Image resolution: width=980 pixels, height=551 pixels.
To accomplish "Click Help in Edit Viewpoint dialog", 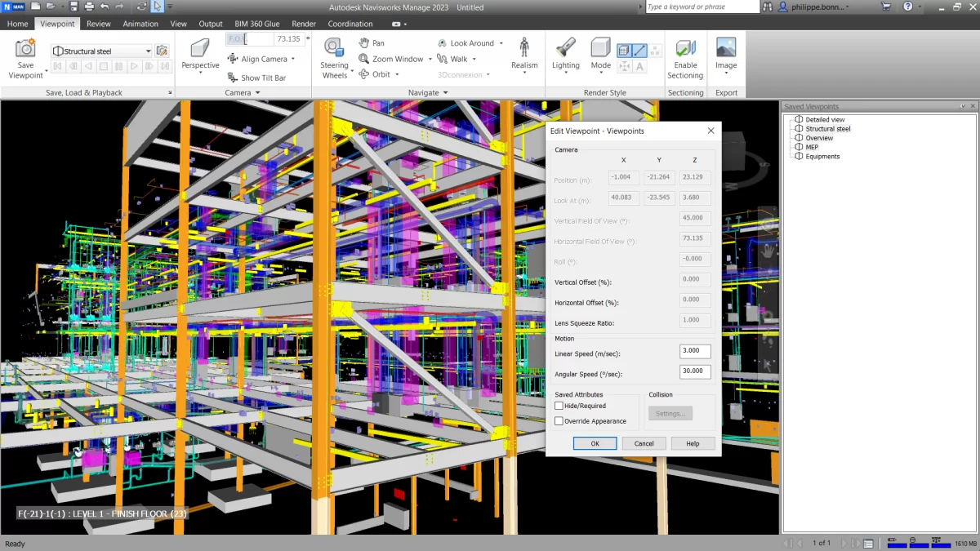I will pos(693,443).
